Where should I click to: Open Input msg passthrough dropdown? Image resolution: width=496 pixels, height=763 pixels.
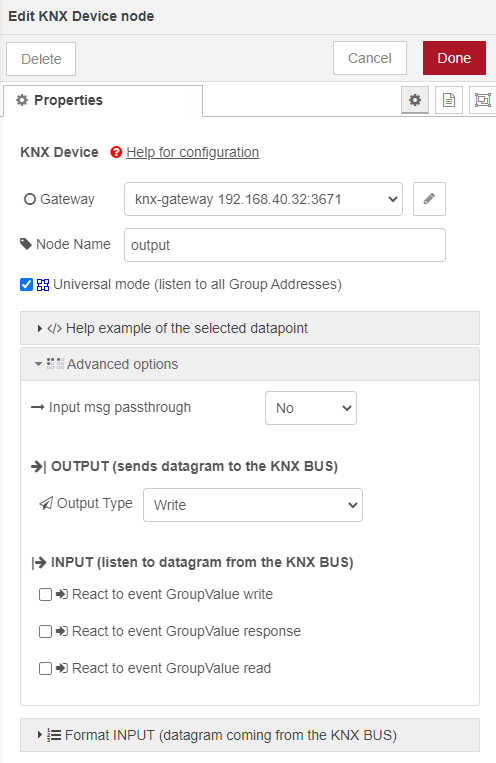[311, 408]
